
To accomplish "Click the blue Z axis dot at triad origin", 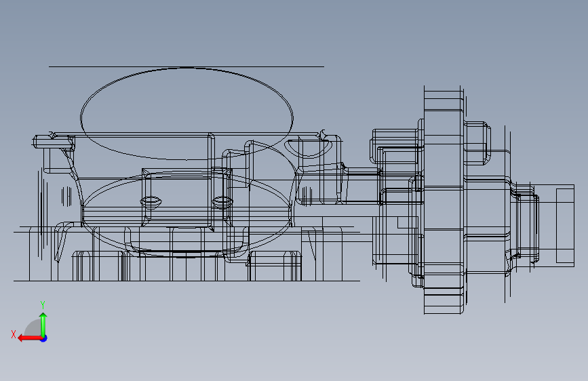I will pos(44,338).
